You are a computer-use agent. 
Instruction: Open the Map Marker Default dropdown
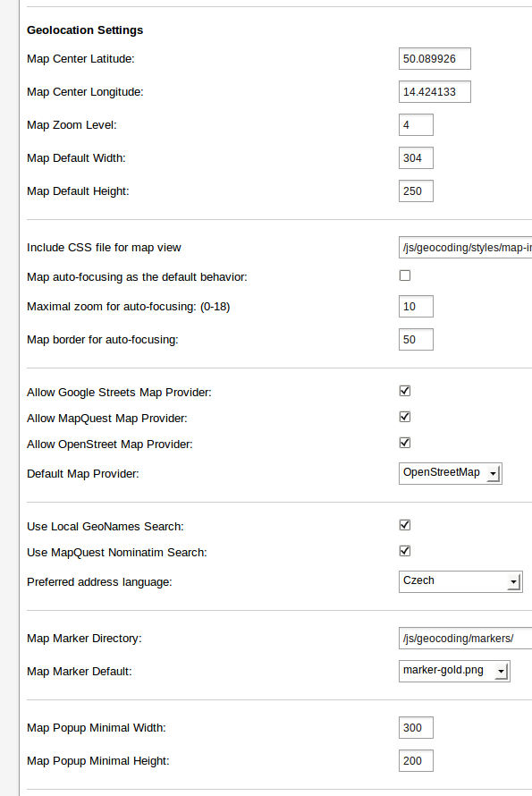(454, 671)
